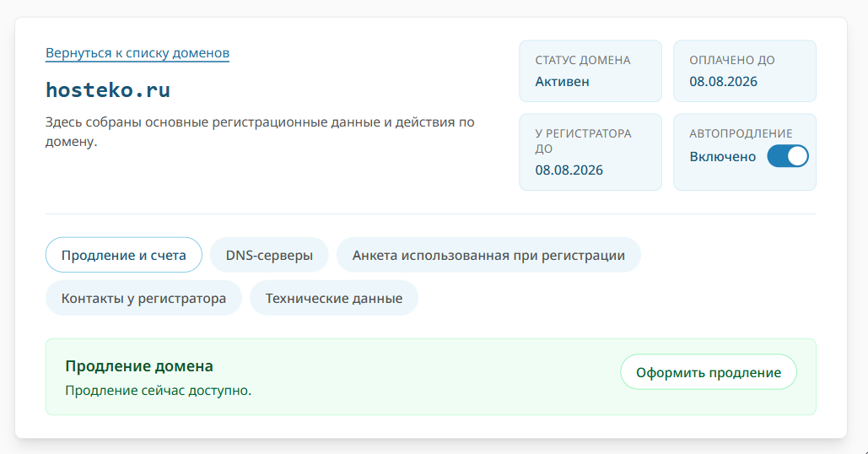This screenshot has height=454, width=868.
Task: Open 'Контакты у регистратора' tab
Action: coord(143,298)
